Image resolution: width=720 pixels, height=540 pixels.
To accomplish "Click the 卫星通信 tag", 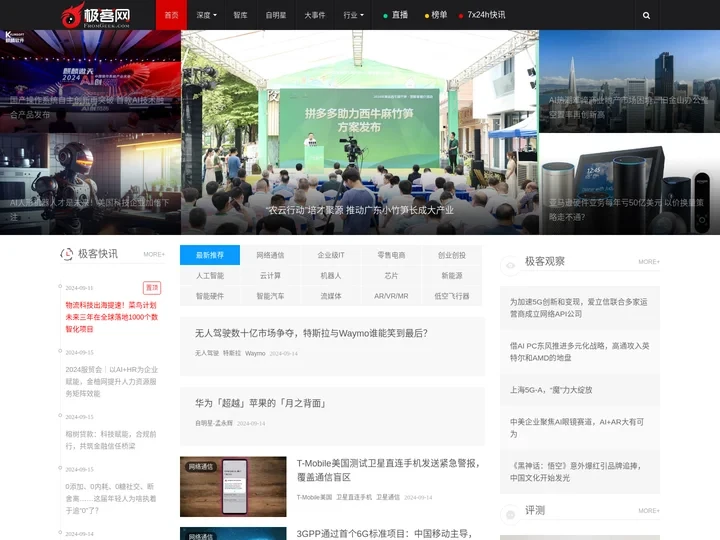I will click(388, 497).
